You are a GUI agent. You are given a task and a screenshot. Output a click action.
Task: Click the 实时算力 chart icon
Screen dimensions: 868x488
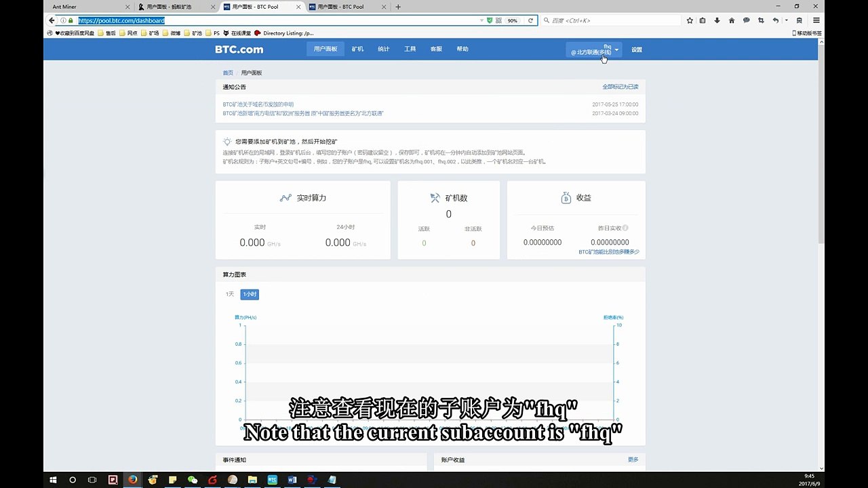tap(285, 198)
